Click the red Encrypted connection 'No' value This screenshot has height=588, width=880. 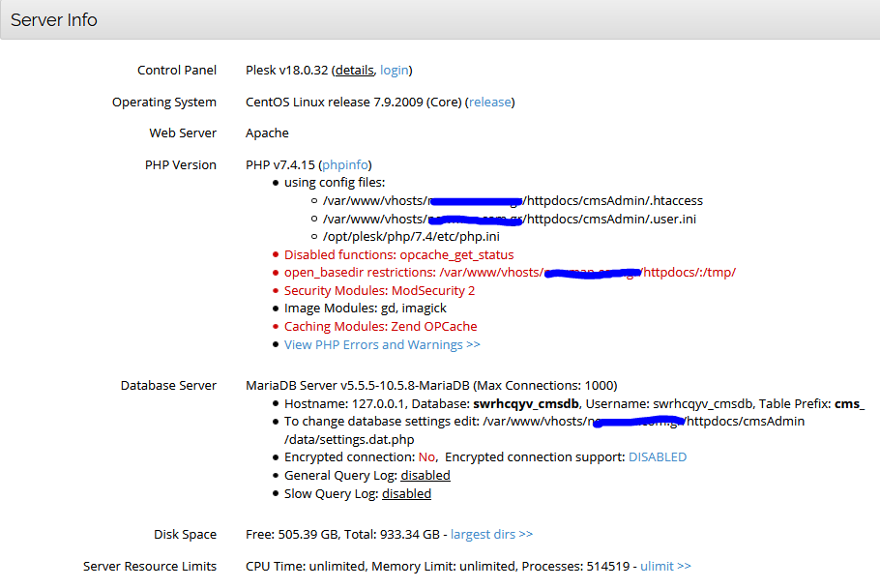[x=425, y=457]
